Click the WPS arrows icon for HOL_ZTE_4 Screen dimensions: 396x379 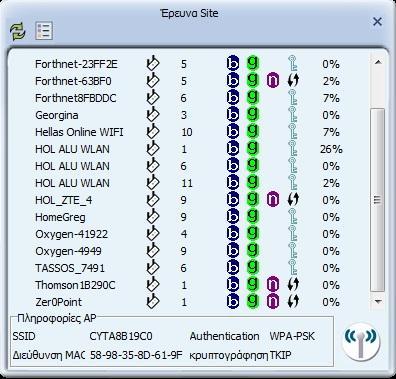coord(293,200)
